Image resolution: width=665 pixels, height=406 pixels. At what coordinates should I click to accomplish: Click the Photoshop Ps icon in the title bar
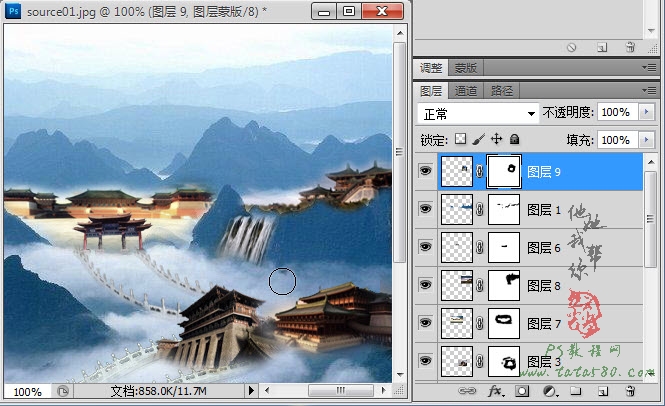14,10
